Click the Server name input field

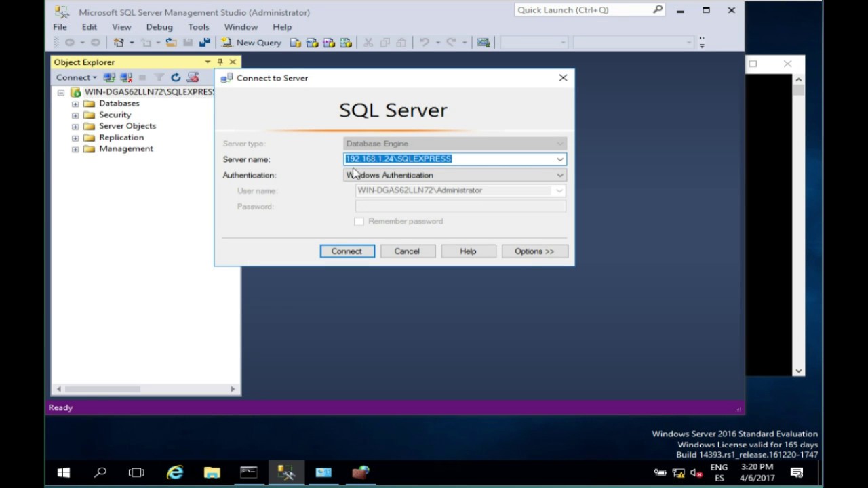(449, 159)
